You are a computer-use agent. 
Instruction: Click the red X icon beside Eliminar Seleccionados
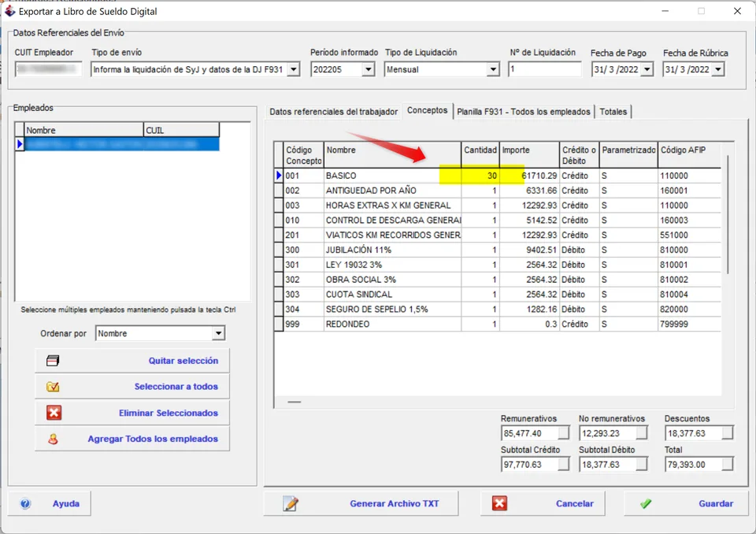pyautogui.click(x=54, y=413)
